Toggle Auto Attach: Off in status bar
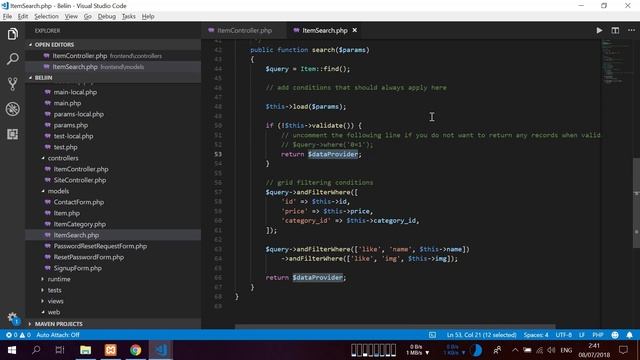The height and width of the screenshot is (360, 640). click(x=58, y=335)
